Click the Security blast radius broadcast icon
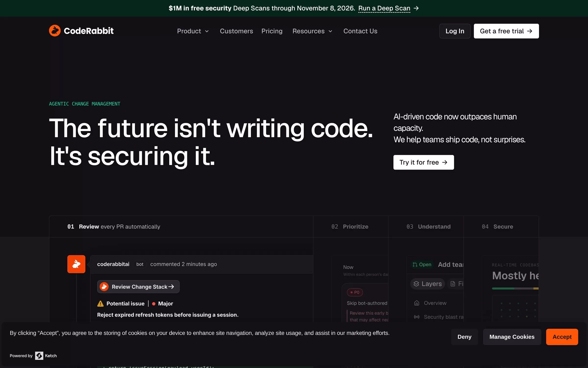 point(416,317)
